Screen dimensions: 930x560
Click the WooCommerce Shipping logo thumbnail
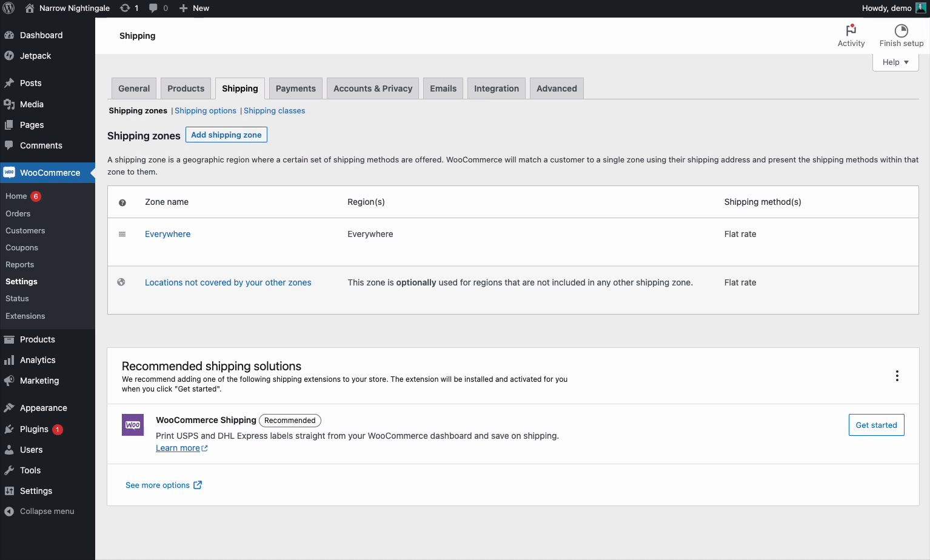pos(133,425)
